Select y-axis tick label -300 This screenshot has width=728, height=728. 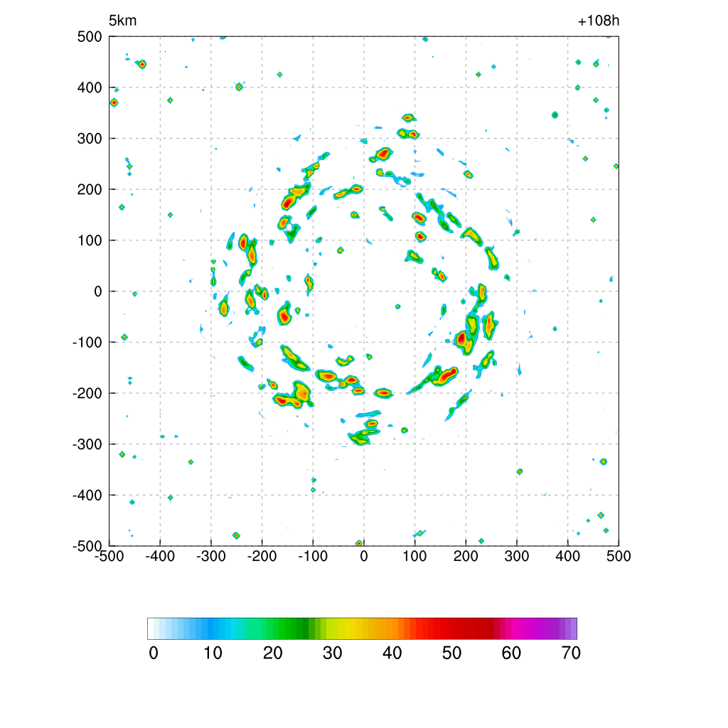click(87, 444)
